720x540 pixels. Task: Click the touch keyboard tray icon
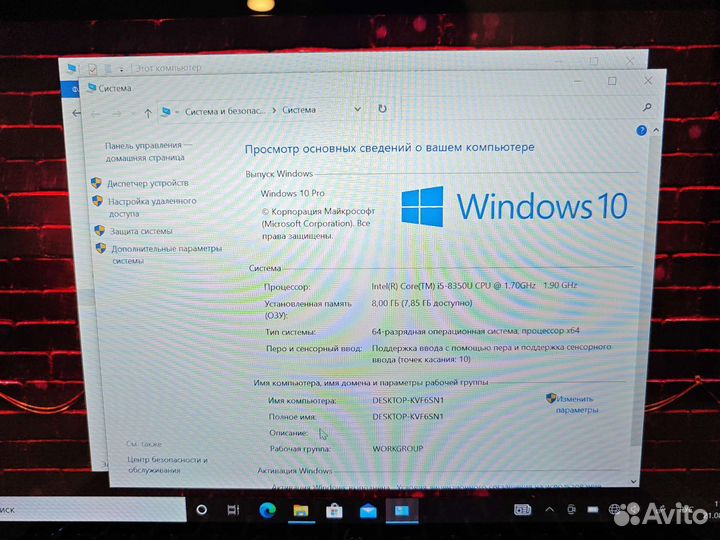[522, 509]
